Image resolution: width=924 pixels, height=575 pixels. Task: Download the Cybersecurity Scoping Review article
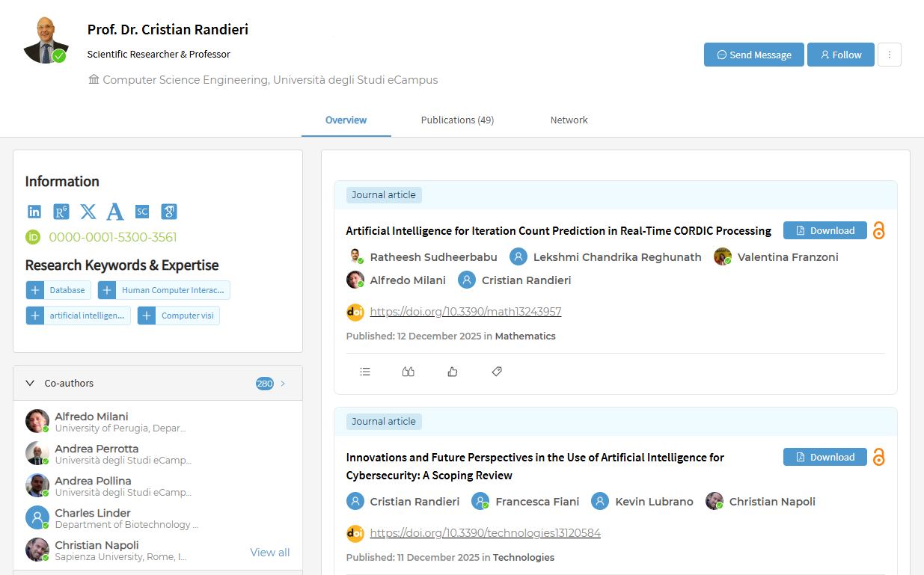coord(825,457)
